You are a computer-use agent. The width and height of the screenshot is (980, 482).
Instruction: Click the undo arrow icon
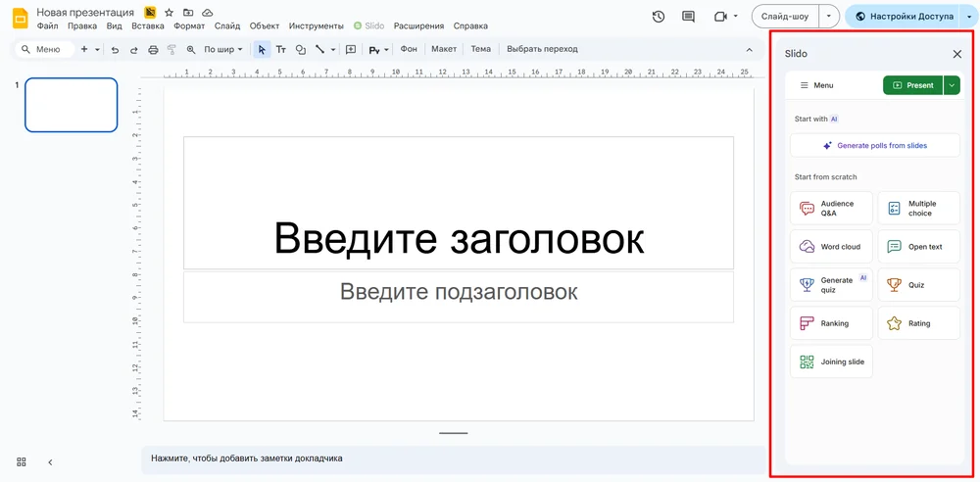115,49
